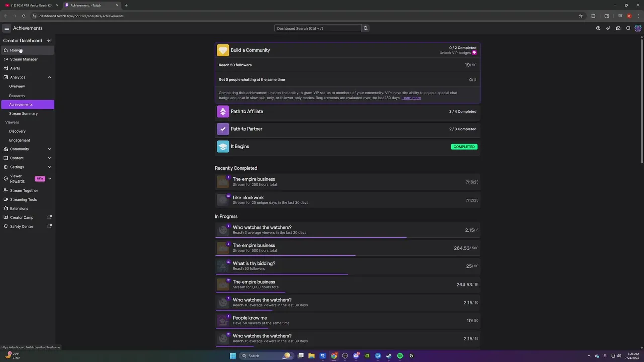Select 'Like clockwork' completed achievement
This screenshot has height=362, width=644.
click(x=348, y=200)
